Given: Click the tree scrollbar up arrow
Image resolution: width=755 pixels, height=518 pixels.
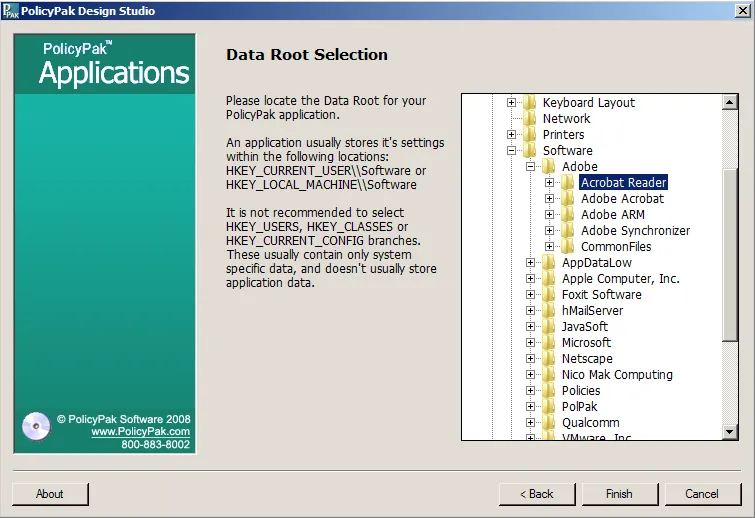Looking at the screenshot, I should coord(730,102).
